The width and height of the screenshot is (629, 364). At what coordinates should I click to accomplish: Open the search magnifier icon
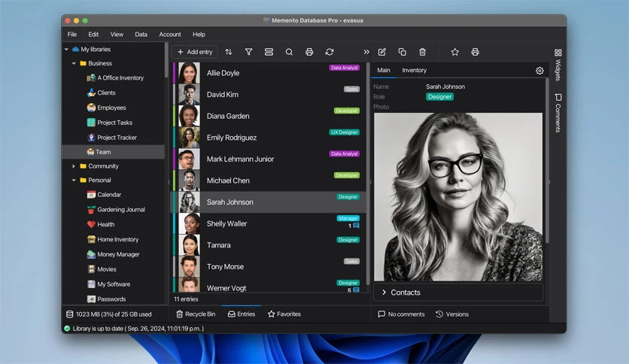click(x=289, y=52)
